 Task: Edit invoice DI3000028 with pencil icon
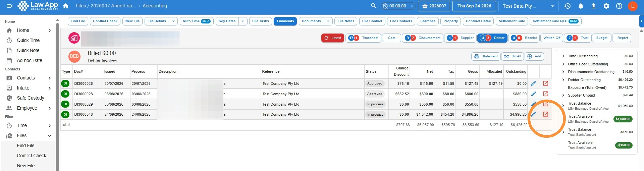pos(533,94)
